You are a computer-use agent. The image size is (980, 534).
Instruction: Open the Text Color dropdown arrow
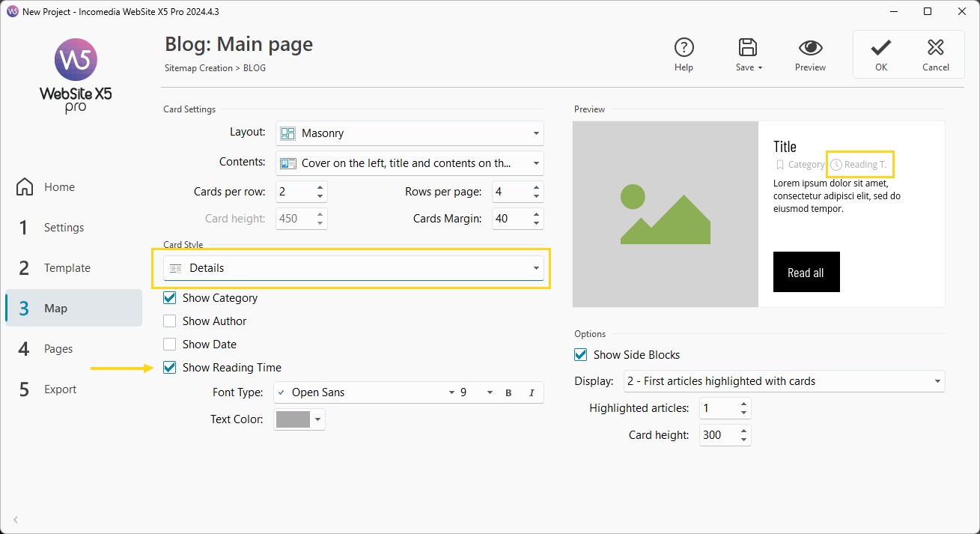pyautogui.click(x=318, y=419)
